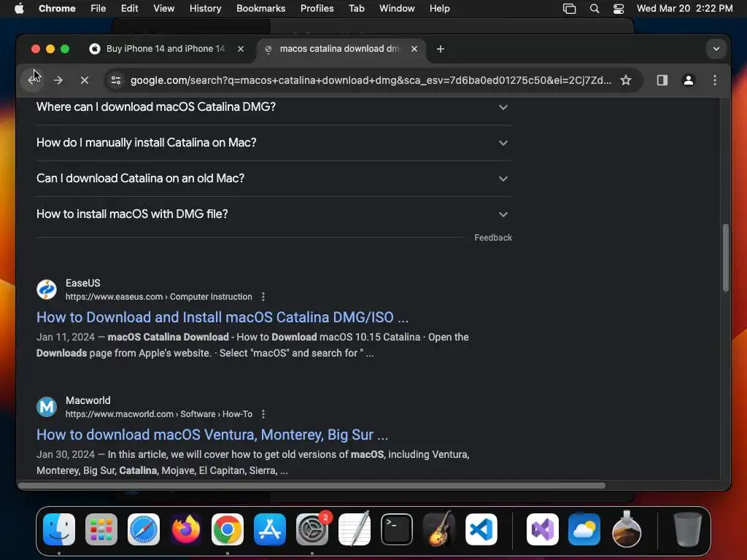
Task: Open Chrome three-dot menu
Action: pyautogui.click(x=714, y=80)
